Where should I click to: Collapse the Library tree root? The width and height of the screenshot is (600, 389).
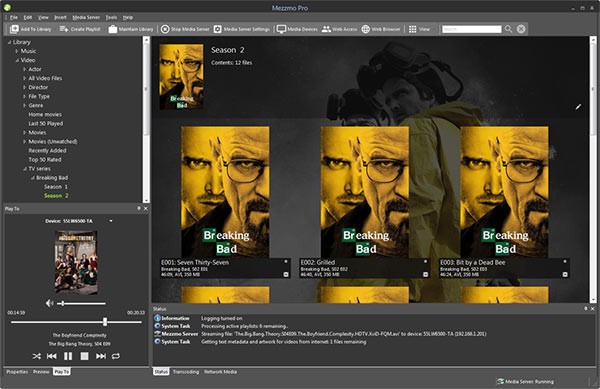pyautogui.click(x=9, y=42)
